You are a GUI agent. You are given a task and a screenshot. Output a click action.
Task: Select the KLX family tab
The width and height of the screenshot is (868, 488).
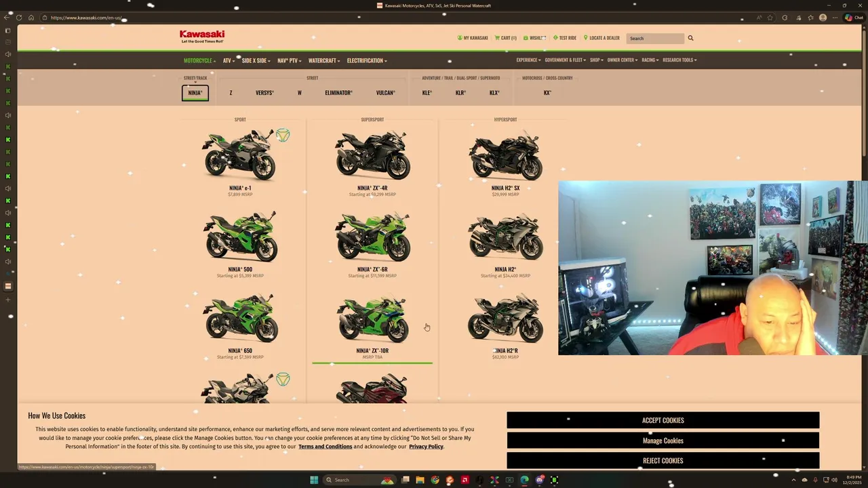[x=494, y=93]
